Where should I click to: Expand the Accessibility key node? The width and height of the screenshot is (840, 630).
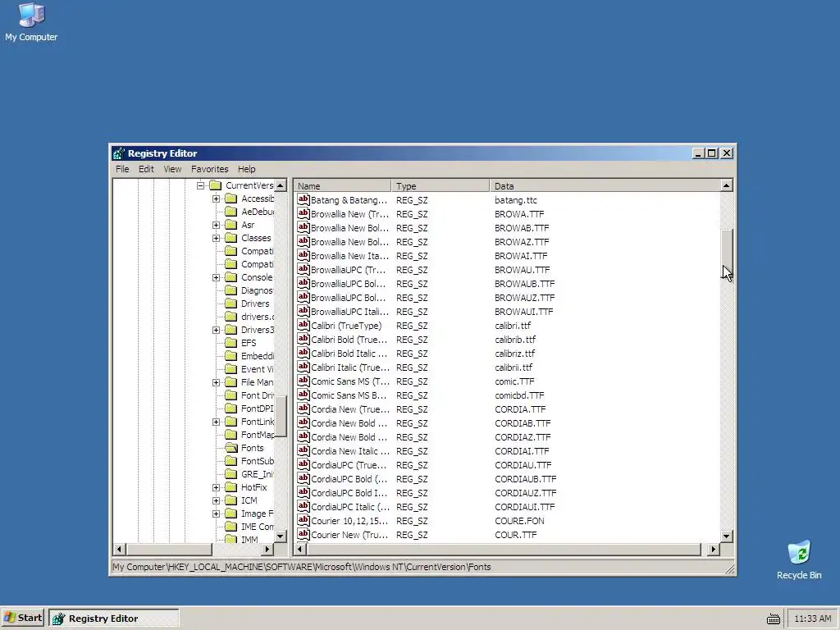click(x=216, y=199)
